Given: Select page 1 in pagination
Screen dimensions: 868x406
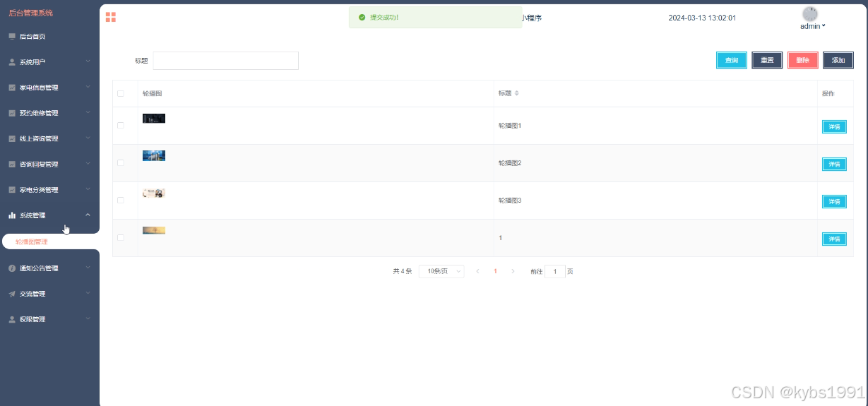Looking at the screenshot, I should [x=495, y=271].
